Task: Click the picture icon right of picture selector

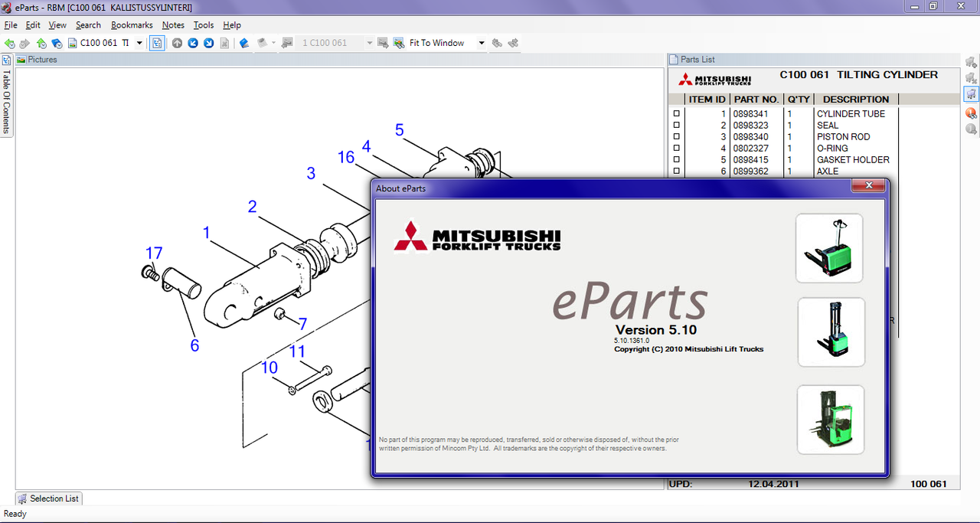Action: point(383,44)
